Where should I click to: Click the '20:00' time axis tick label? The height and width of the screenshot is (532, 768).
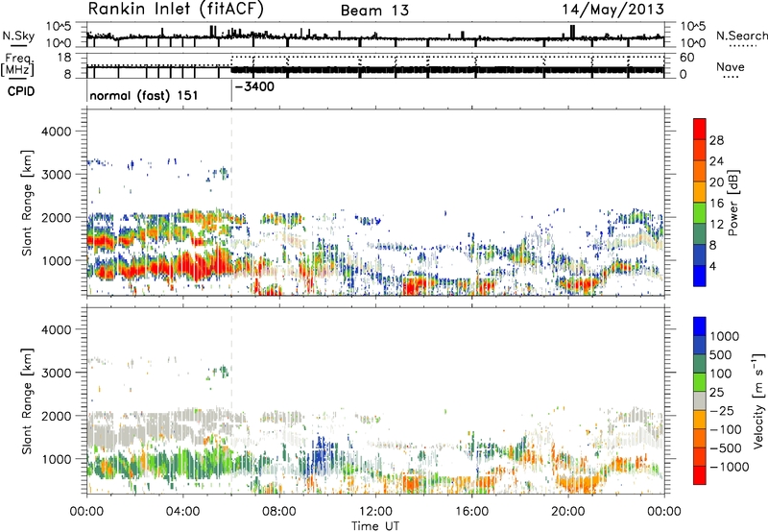click(x=568, y=512)
